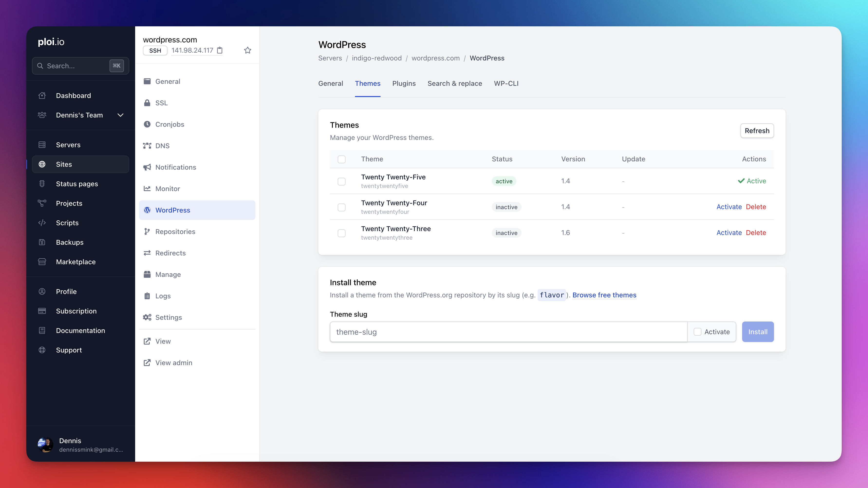Image resolution: width=868 pixels, height=488 pixels.
Task: Enable the Activate checkbox beside Install
Action: pyautogui.click(x=697, y=332)
